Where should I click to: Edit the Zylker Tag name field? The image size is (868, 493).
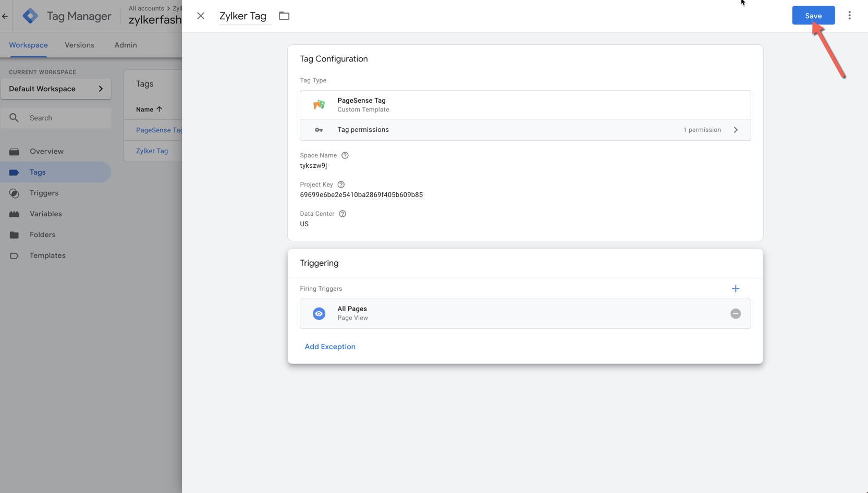pos(245,16)
